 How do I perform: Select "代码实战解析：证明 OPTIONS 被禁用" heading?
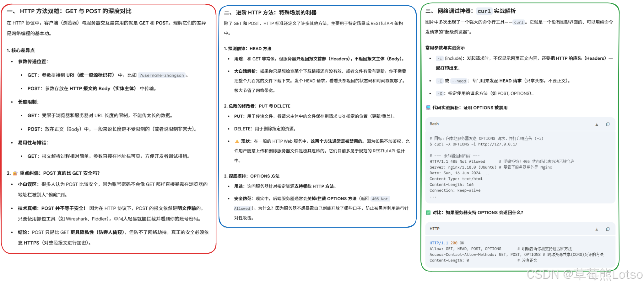click(x=470, y=108)
